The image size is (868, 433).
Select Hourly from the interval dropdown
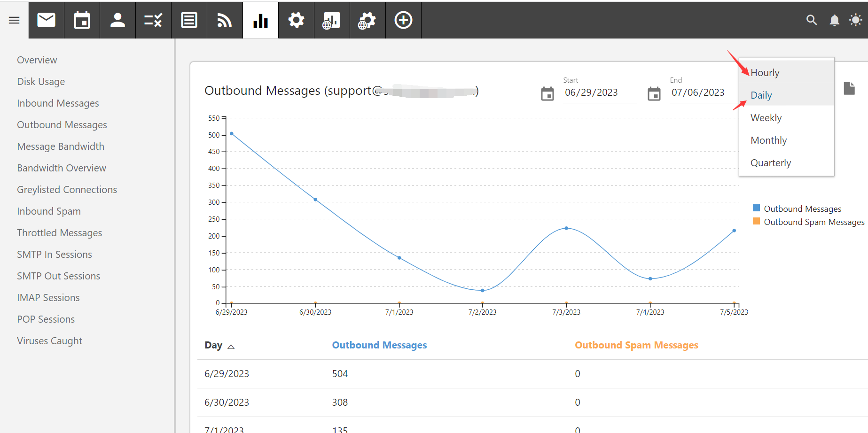(765, 73)
